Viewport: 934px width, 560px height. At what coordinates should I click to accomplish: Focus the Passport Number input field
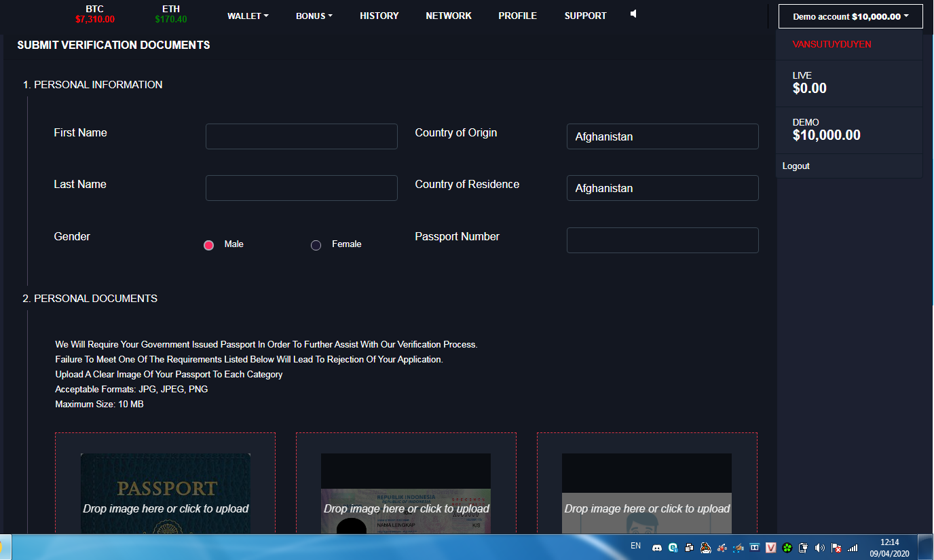point(662,240)
